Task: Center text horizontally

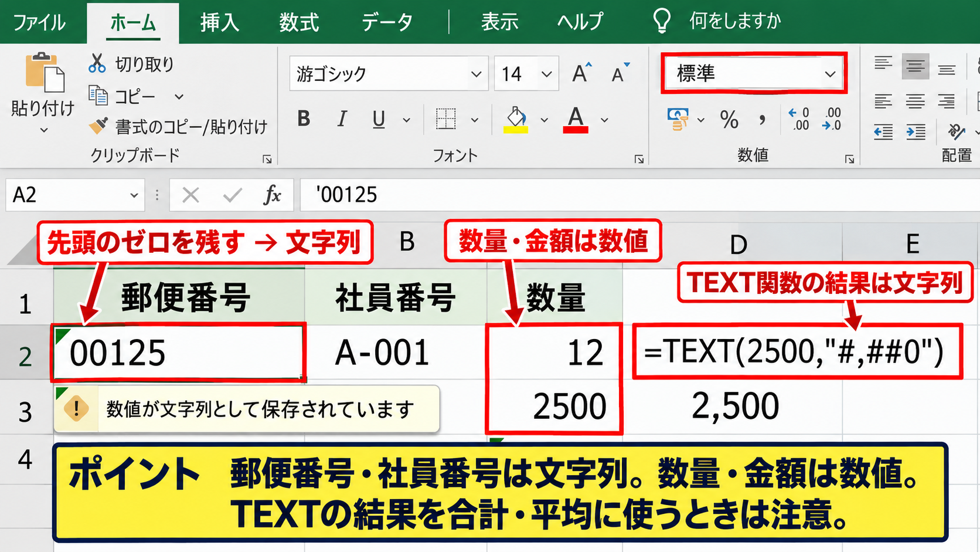Action: tap(915, 101)
